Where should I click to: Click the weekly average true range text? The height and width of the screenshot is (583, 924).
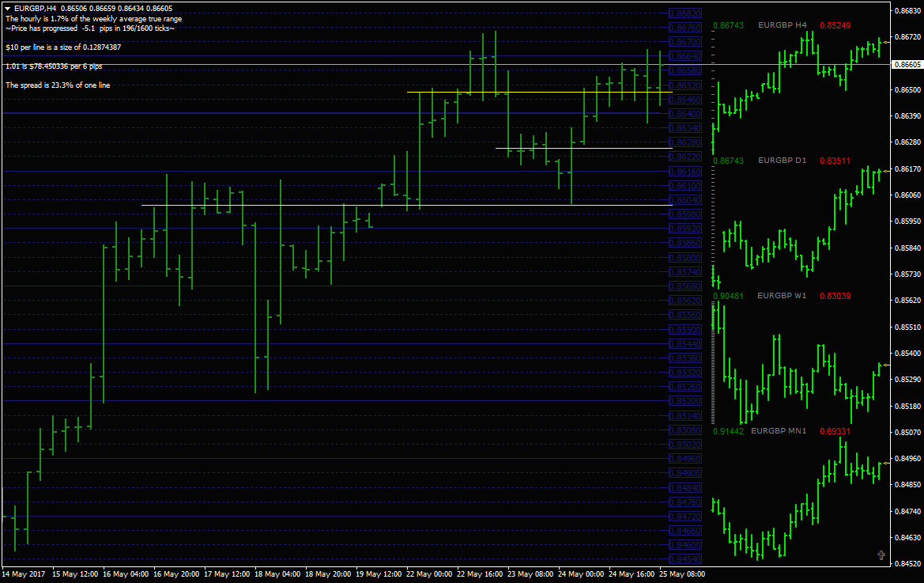click(x=94, y=19)
